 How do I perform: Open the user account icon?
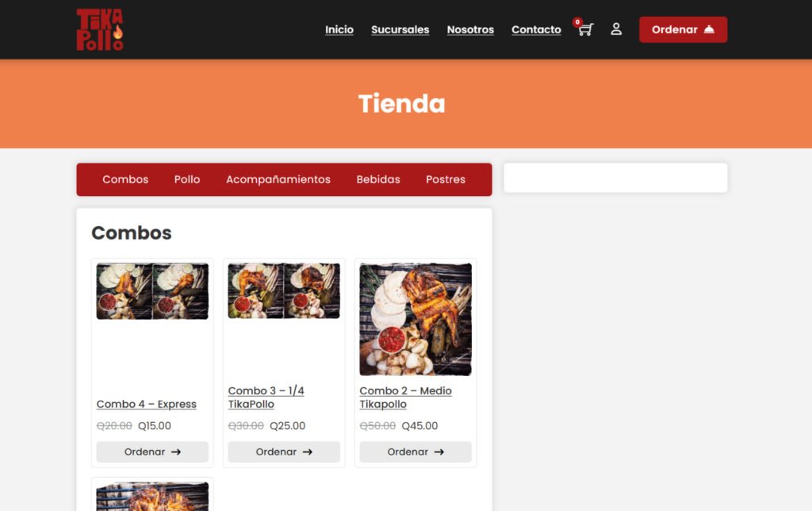(616, 29)
